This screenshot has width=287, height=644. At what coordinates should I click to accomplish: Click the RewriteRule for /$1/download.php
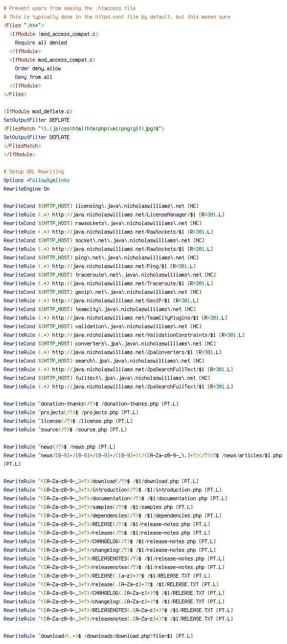(101, 481)
